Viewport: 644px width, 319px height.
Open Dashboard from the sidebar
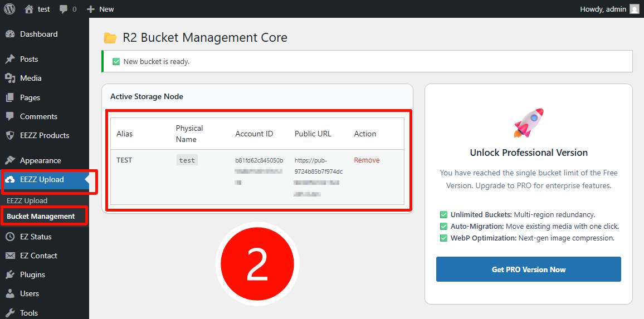click(x=38, y=34)
